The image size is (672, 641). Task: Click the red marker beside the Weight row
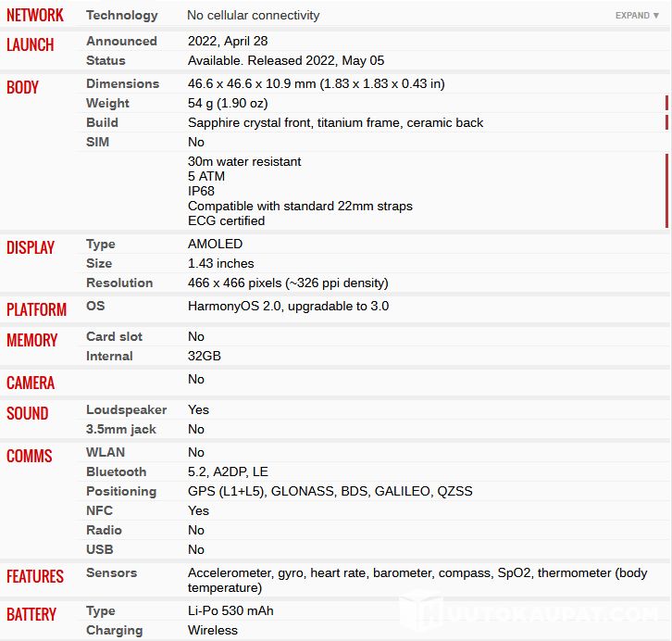tap(666, 103)
